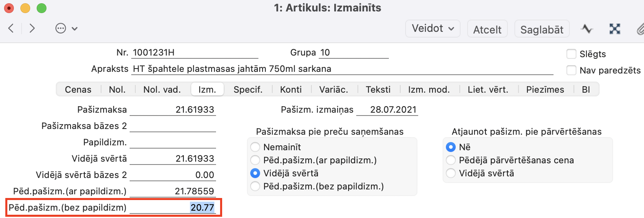
Task: Click the Apraksts description field
Action: (x=342, y=69)
